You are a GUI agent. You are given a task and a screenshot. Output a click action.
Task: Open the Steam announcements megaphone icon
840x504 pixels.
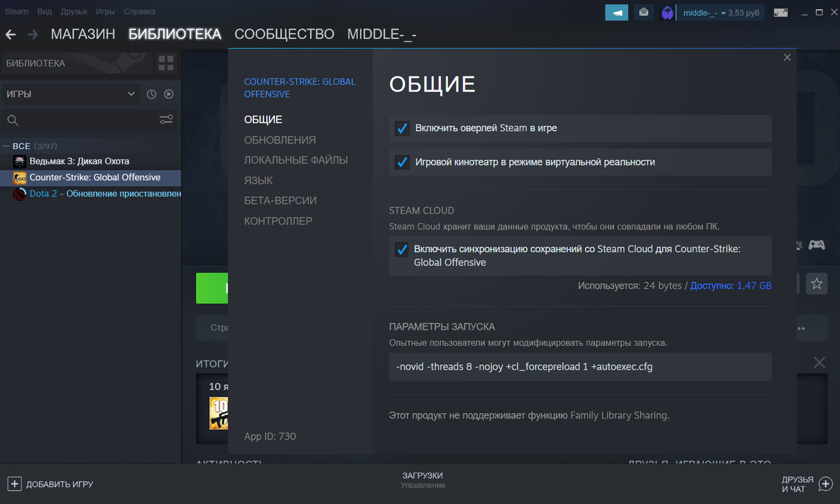pos(617,13)
